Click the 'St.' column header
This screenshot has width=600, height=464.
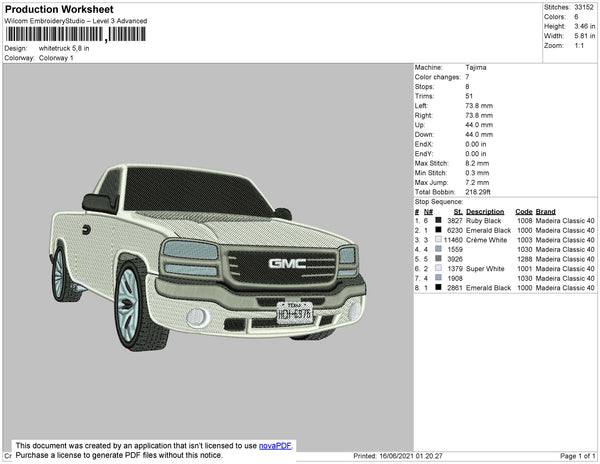click(458, 212)
